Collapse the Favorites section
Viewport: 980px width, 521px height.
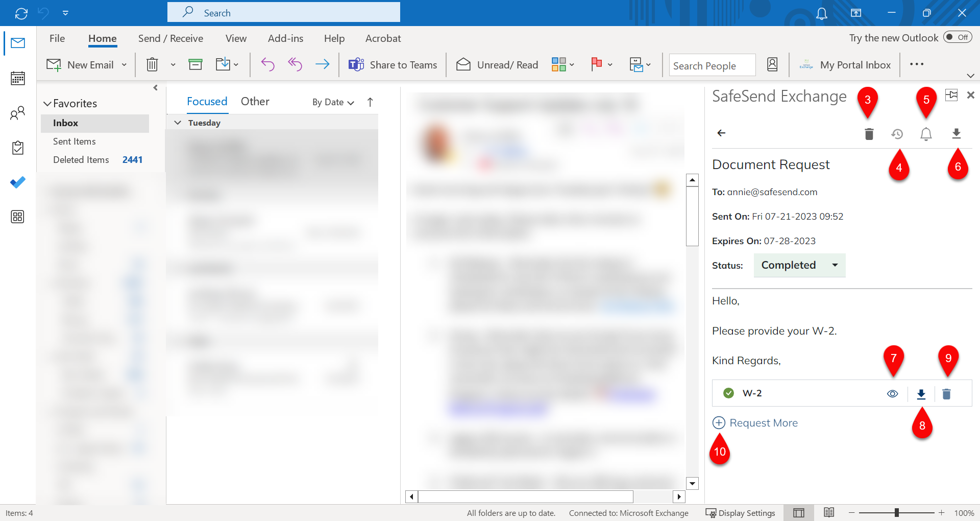pyautogui.click(x=47, y=103)
